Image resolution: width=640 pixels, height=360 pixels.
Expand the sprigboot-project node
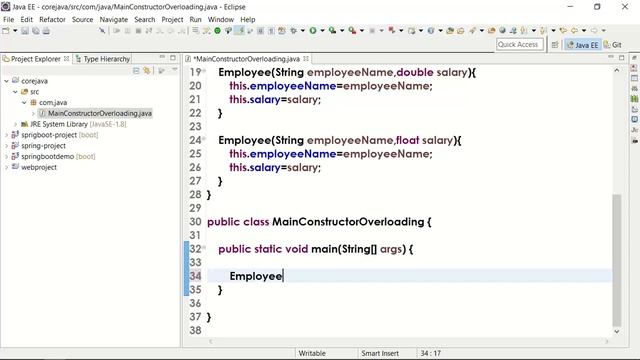click(x=6, y=135)
